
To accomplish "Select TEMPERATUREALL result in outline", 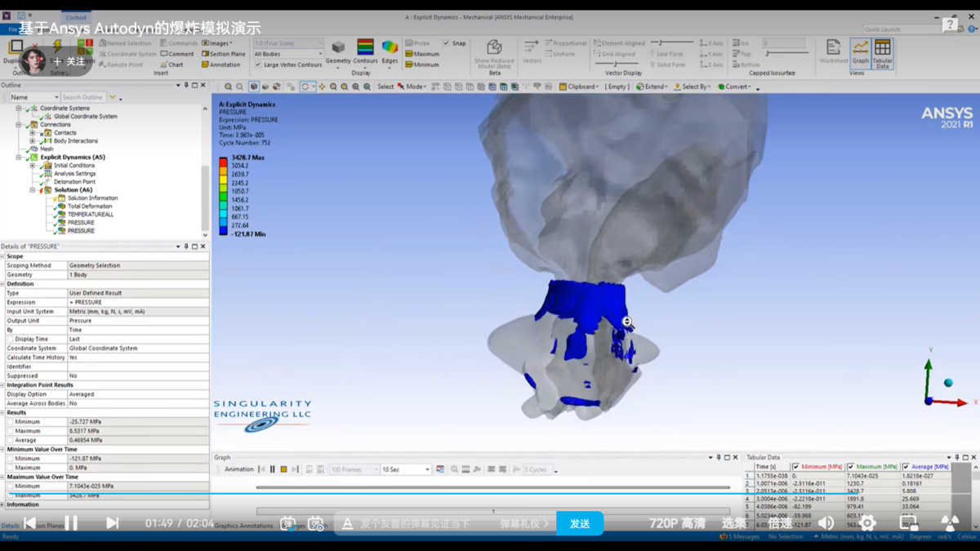I will (91, 214).
